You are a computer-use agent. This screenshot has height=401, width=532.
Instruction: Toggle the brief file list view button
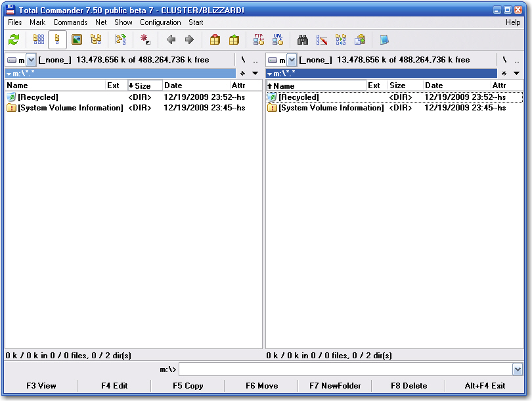[39, 40]
